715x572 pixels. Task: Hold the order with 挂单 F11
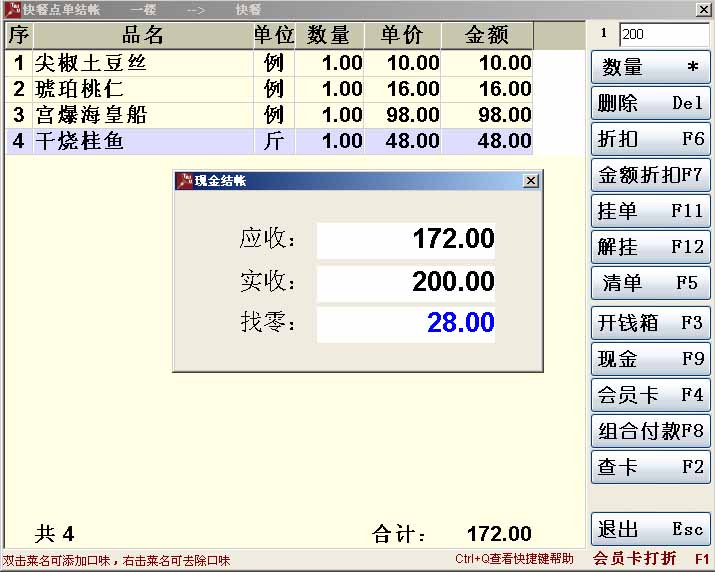(x=650, y=211)
